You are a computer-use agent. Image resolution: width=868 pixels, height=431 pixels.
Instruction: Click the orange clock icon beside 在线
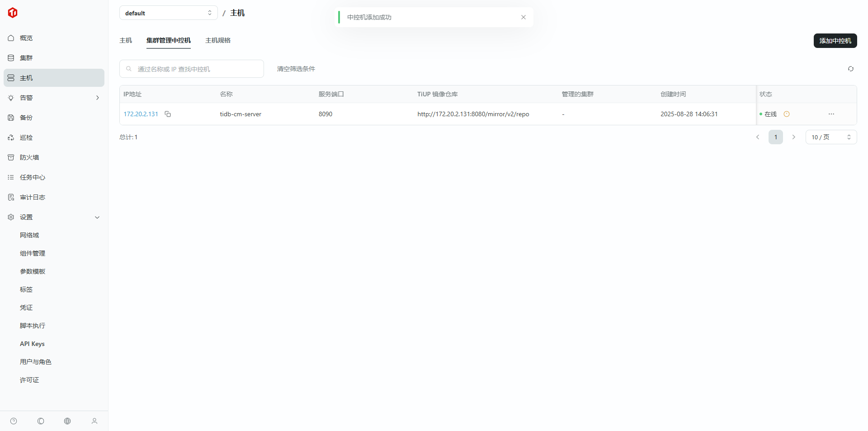point(786,114)
